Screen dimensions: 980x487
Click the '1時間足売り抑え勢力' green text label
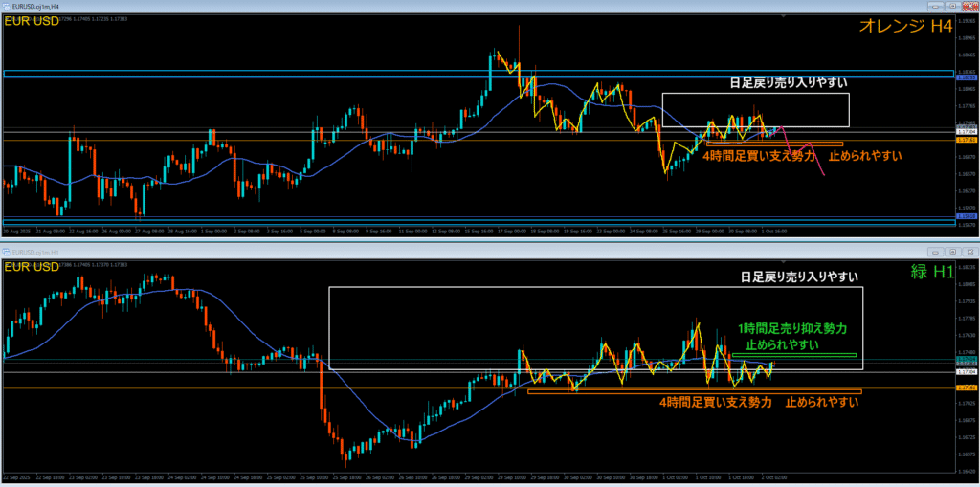[x=793, y=327]
